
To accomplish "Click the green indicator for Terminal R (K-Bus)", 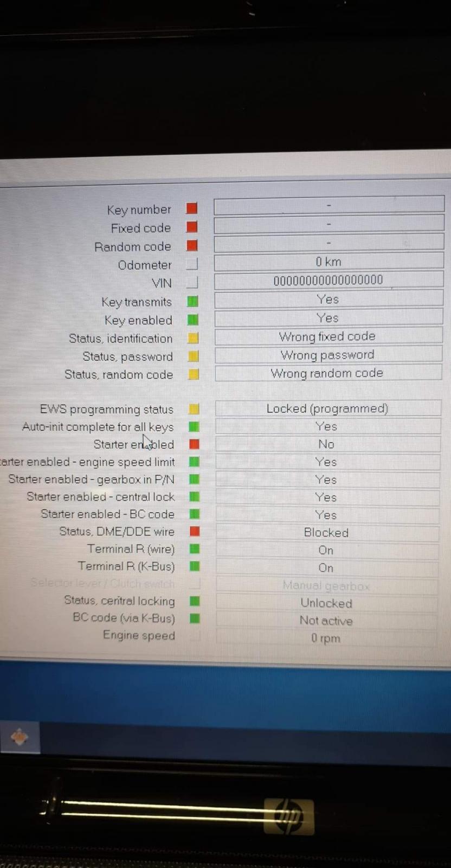I will click(x=195, y=566).
